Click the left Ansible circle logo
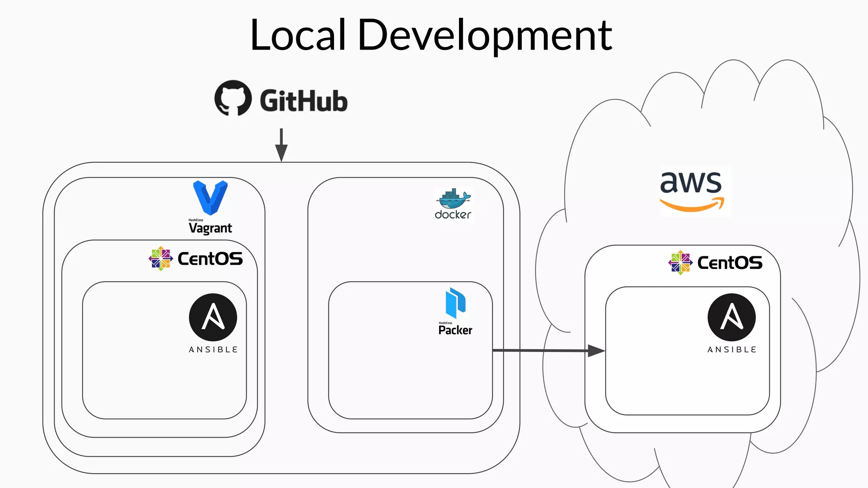This screenshot has width=868, height=488. (213, 317)
